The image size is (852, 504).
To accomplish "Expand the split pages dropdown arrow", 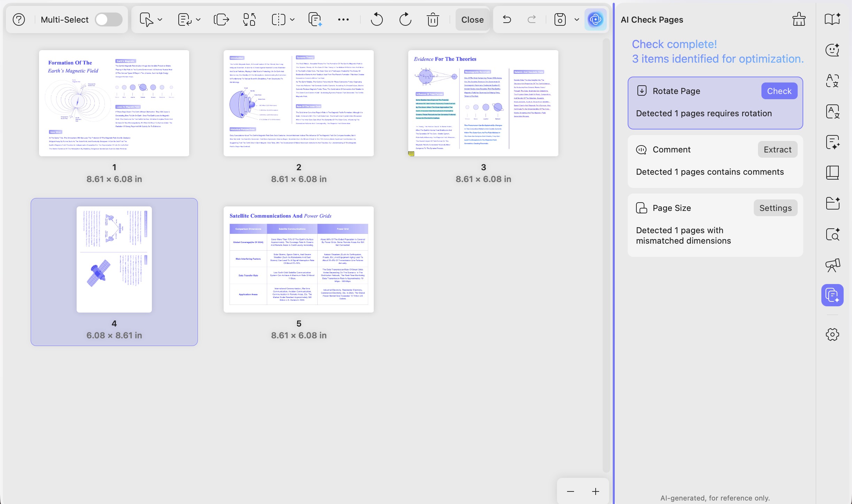I will click(292, 20).
